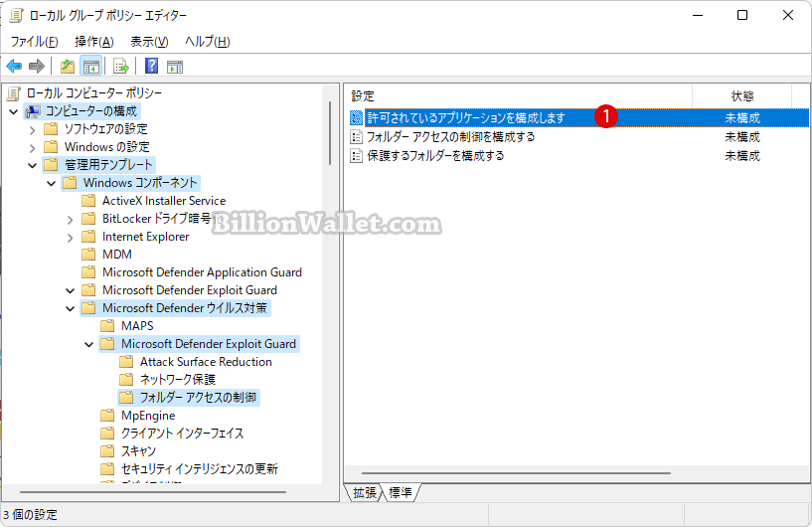812x527 pixels.
Task: Select policy 保護するフォルダーを構成する
Action: [x=435, y=155]
